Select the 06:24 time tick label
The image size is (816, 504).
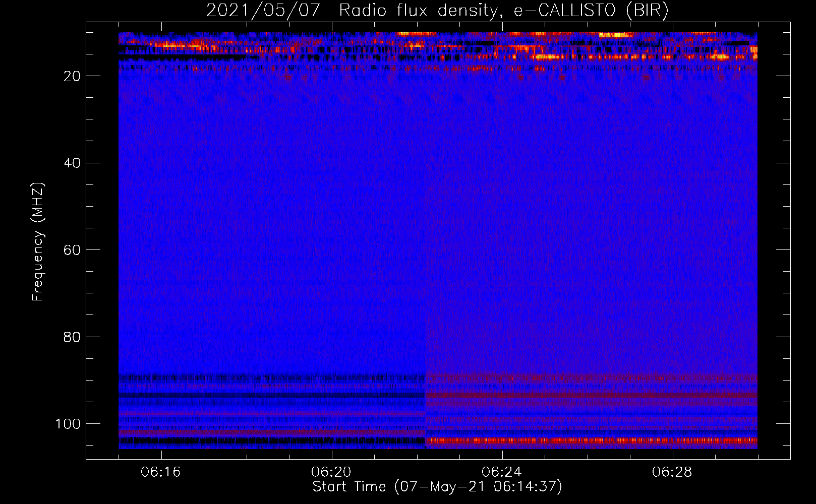502,472
